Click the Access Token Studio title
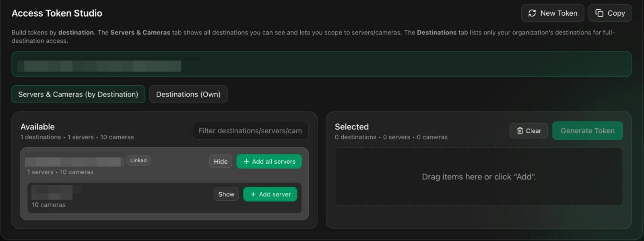The image size is (644, 241). click(57, 13)
